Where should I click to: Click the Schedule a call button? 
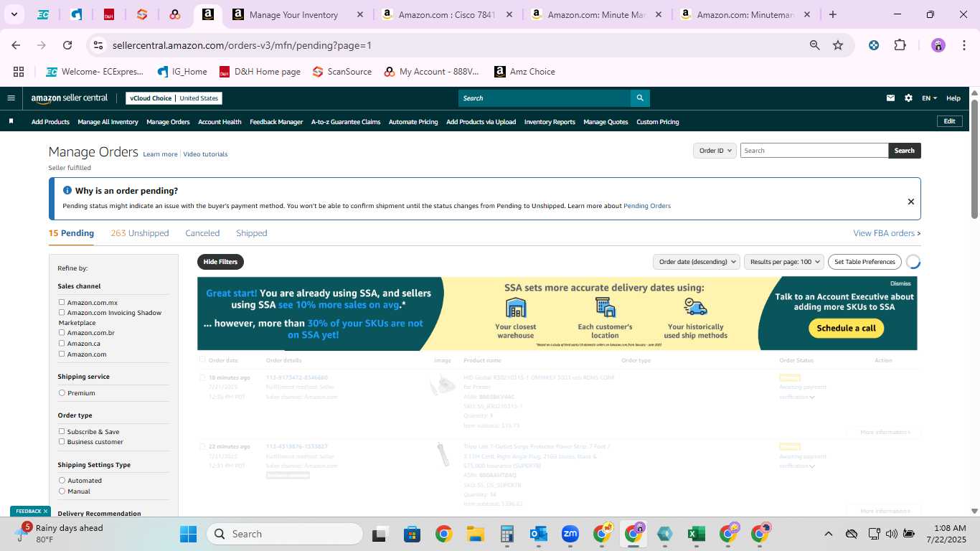[x=847, y=328]
